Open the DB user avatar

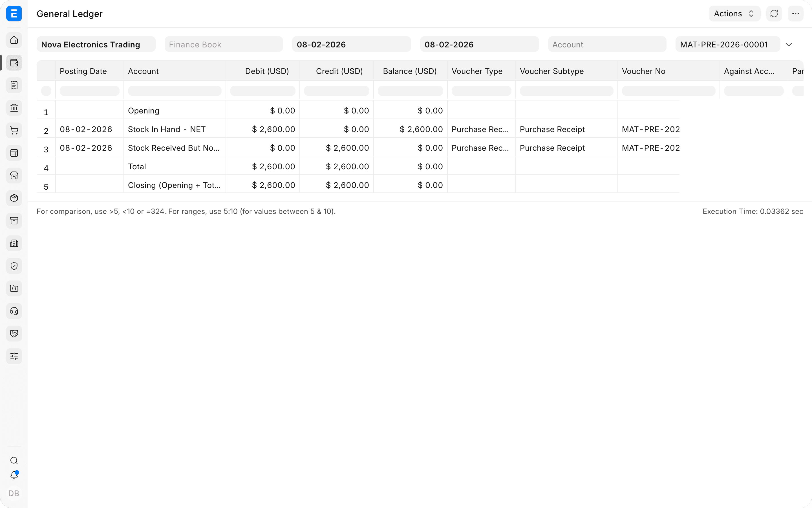[x=14, y=493]
